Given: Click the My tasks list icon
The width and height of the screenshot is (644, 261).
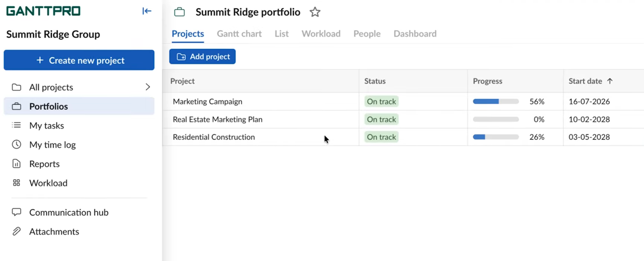Looking at the screenshot, I should click(17, 126).
